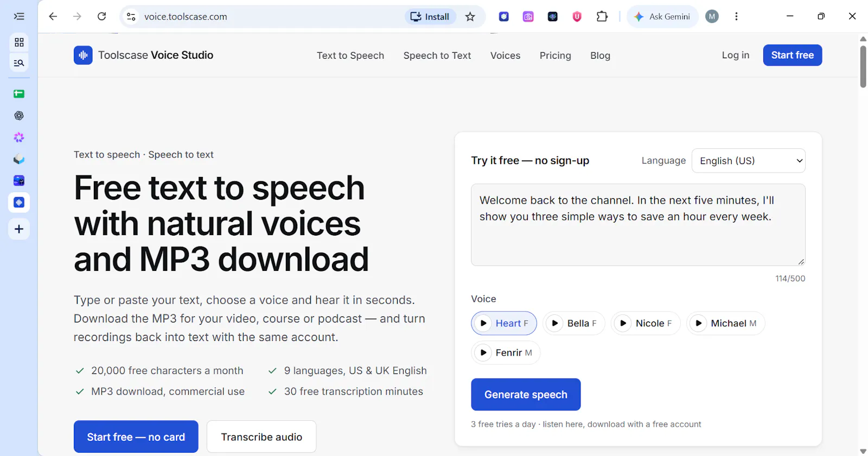The height and width of the screenshot is (456, 868).
Task: Toggle the sidebar expand icon at top left
Action: point(19,16)
